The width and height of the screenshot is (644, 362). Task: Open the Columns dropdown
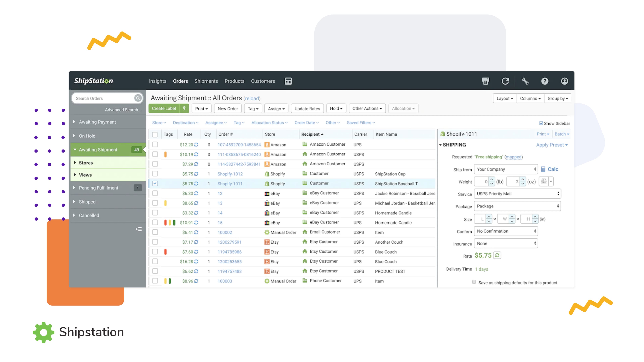click(530, 98)
